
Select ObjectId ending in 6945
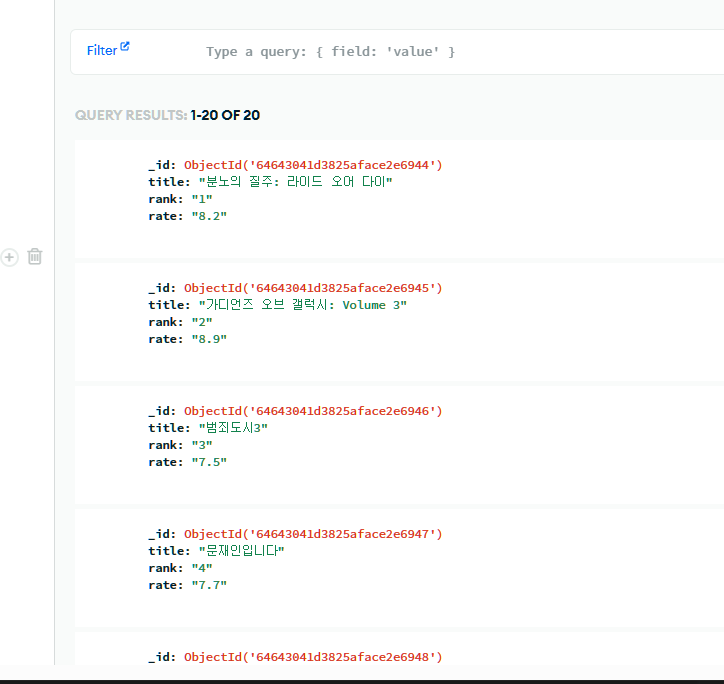tap(313, 288)
